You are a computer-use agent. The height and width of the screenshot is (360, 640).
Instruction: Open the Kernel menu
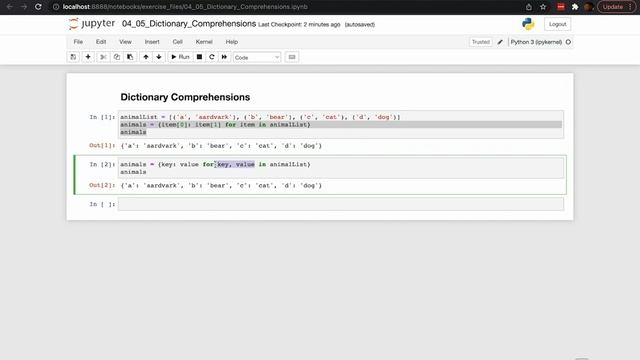(x=204, y=42)
